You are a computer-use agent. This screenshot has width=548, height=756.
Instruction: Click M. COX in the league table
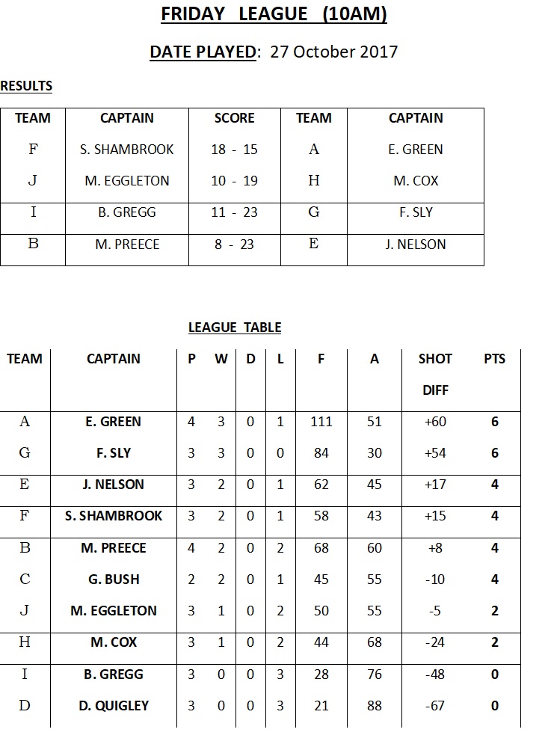[114, 642]
